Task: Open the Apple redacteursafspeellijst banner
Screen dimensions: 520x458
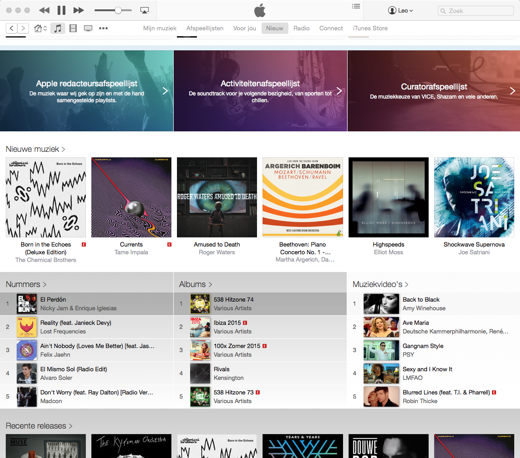Action: pos(87,91)
